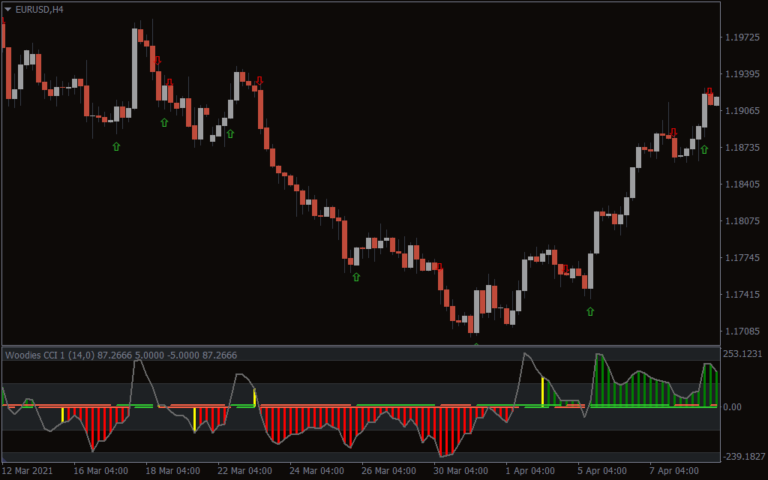Select the EURUSD,H4 chart title
The width and height of the screenshot is (768, 480).
point(39,9)
